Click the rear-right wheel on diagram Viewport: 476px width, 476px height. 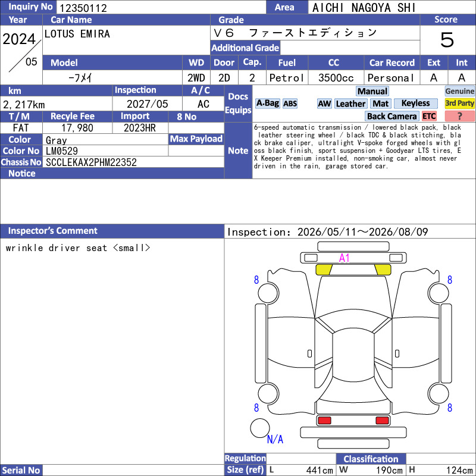point(439,393)
